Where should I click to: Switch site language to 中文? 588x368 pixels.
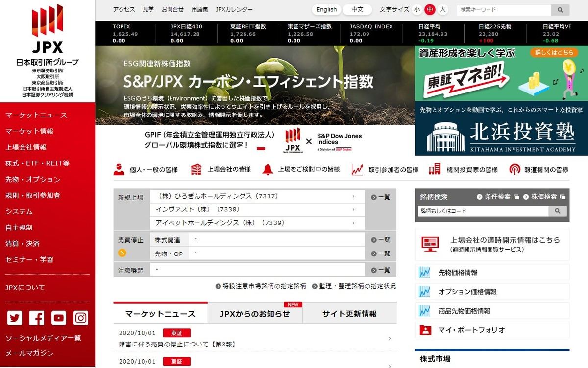(x=358, y=9)
